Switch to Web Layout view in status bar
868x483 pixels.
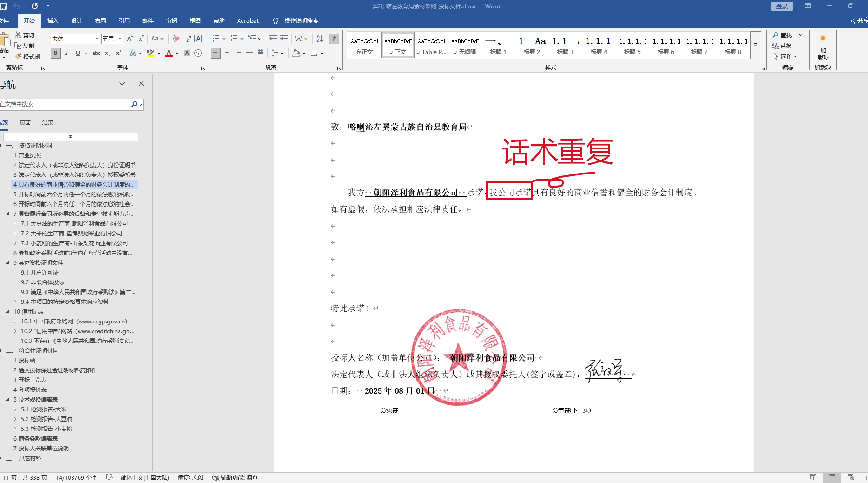tap(851, 477)
